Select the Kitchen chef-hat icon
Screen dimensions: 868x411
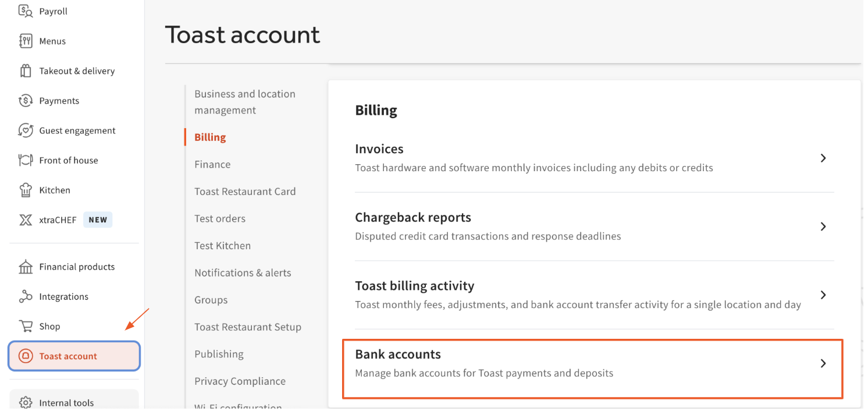click(x=24, y=189)
